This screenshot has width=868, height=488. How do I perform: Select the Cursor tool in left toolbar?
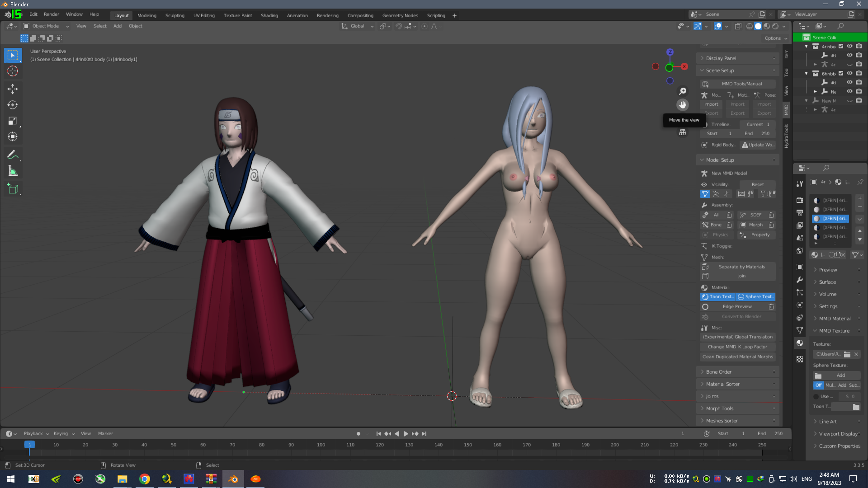13,71
